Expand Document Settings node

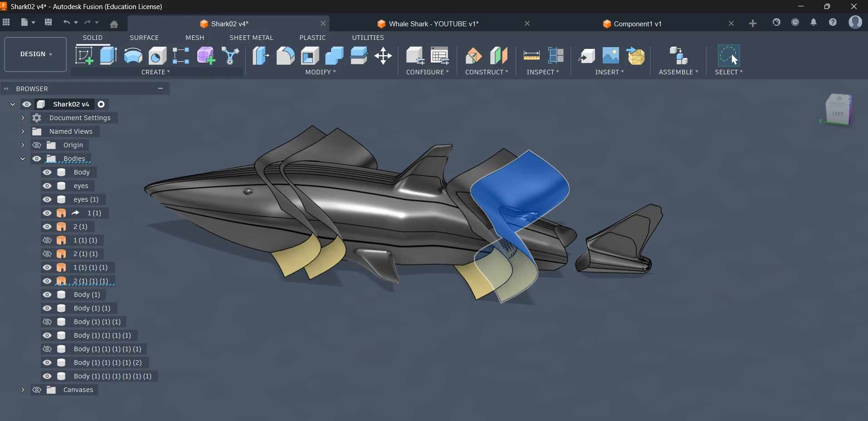(x=23, y=118)
